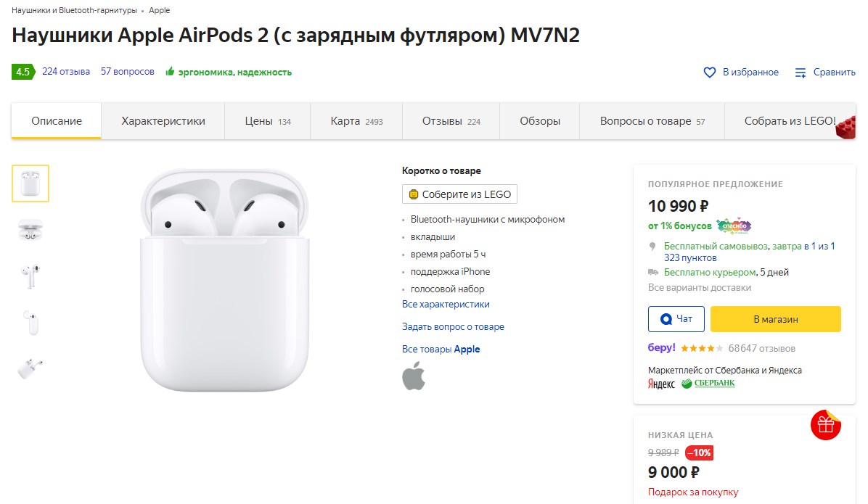The height and width of the screenshot is (504, 868).
Task: Click the Apple brand logo
Action: click(x=414, y=376)
